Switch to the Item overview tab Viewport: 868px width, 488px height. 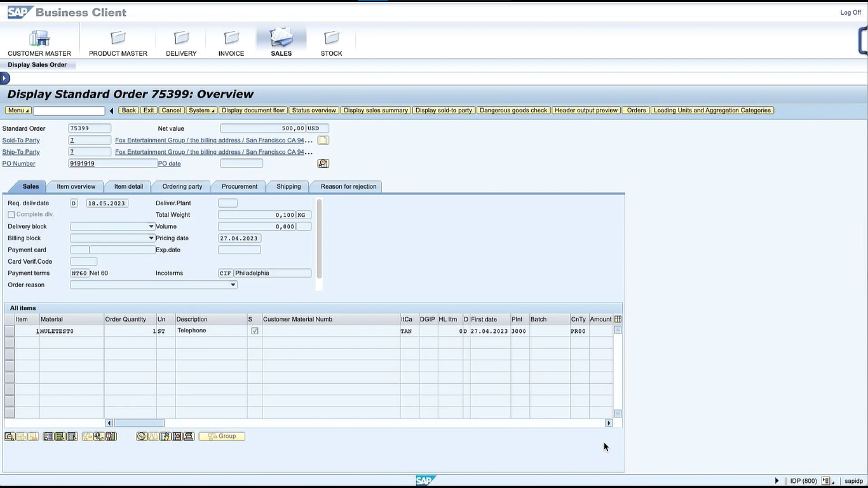coord(76,187)
